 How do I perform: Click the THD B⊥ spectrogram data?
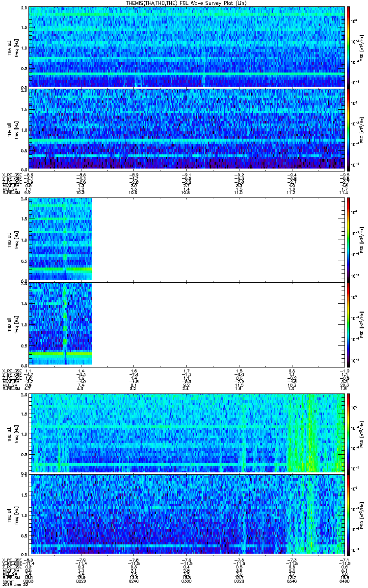click(60, 239)
